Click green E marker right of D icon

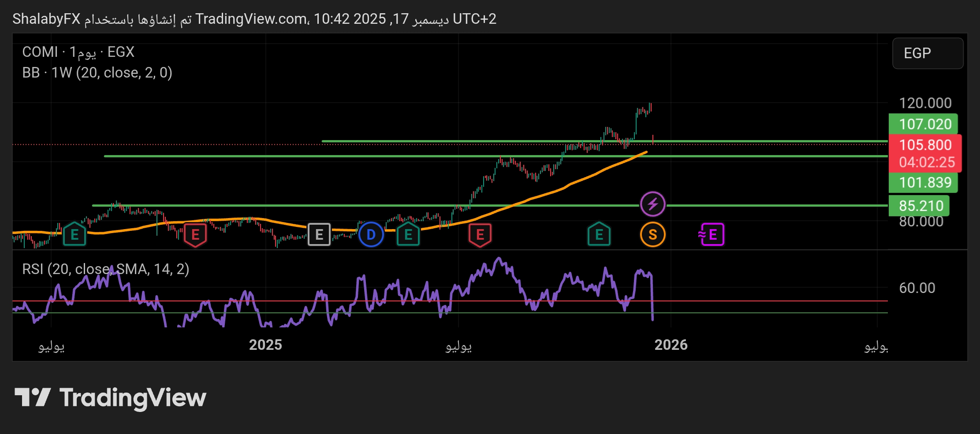point(408,234)
